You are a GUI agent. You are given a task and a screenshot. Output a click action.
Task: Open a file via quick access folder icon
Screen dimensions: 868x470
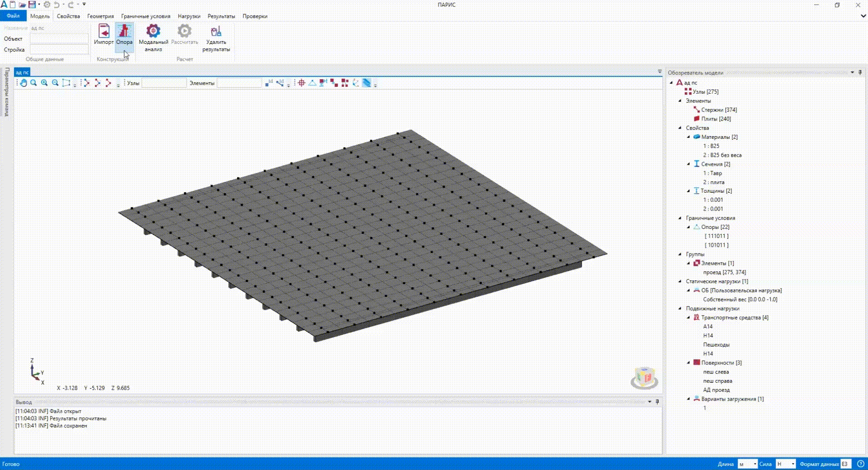click(x=22, y=5)
